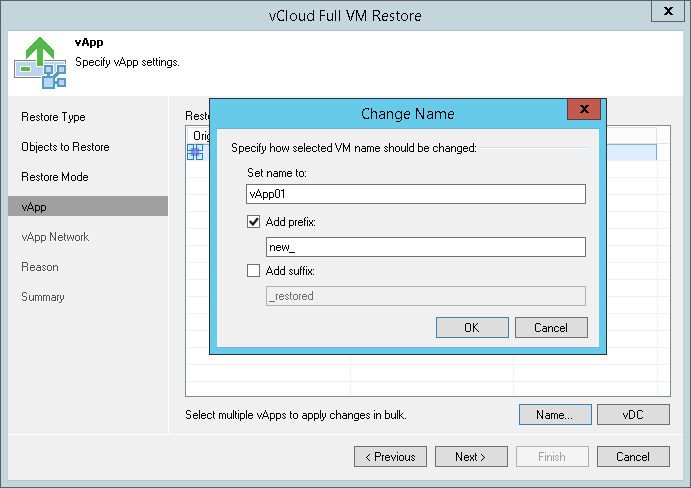Close the vCloud Full VM Restore window
Image resolution: width=691 pixels, height=488 pixels.
pyautogui.click(x=668, y=11)
